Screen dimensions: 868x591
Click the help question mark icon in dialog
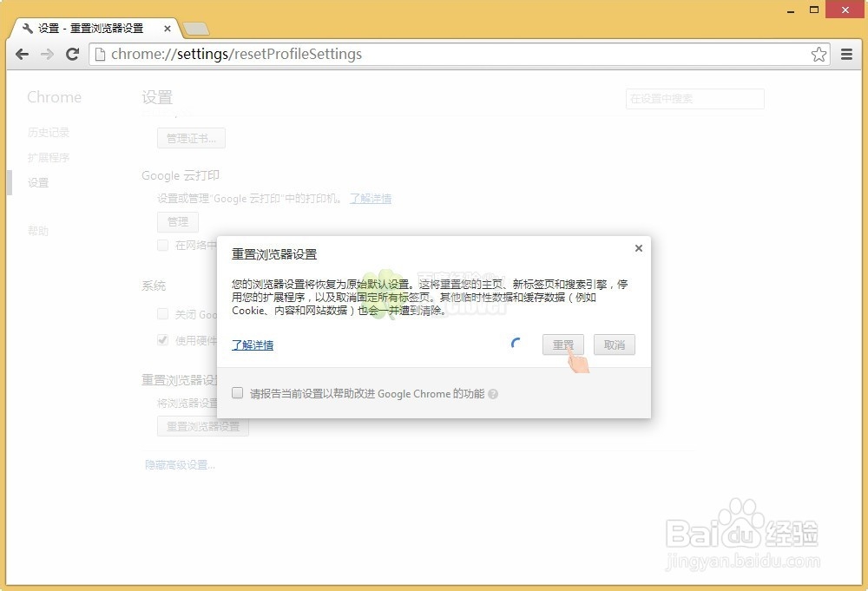point(493,394)
